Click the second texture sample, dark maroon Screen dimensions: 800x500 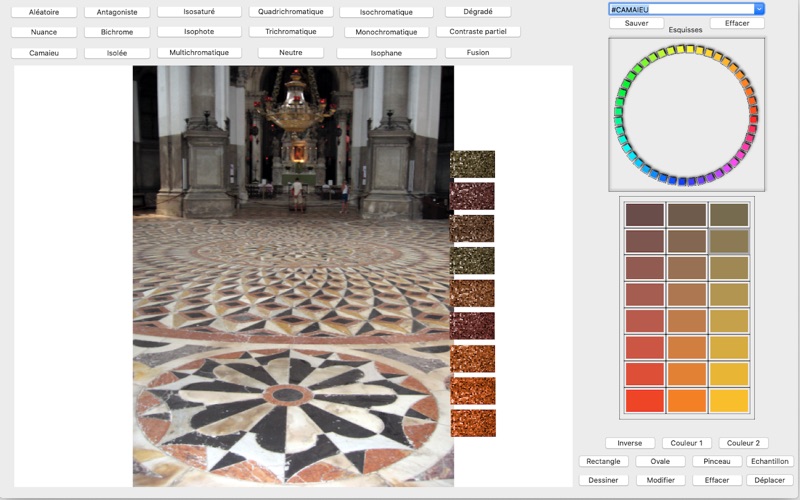point(472,196)
